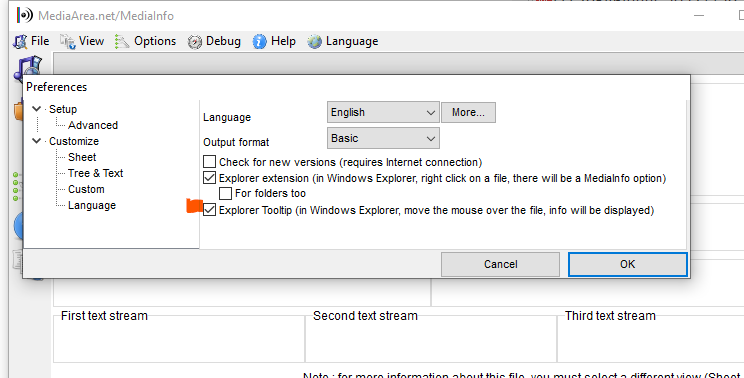Image resolution: width=744 pixels, height=378 pixels.
Task: Click the File menu icon
Action: pos(20,42)
